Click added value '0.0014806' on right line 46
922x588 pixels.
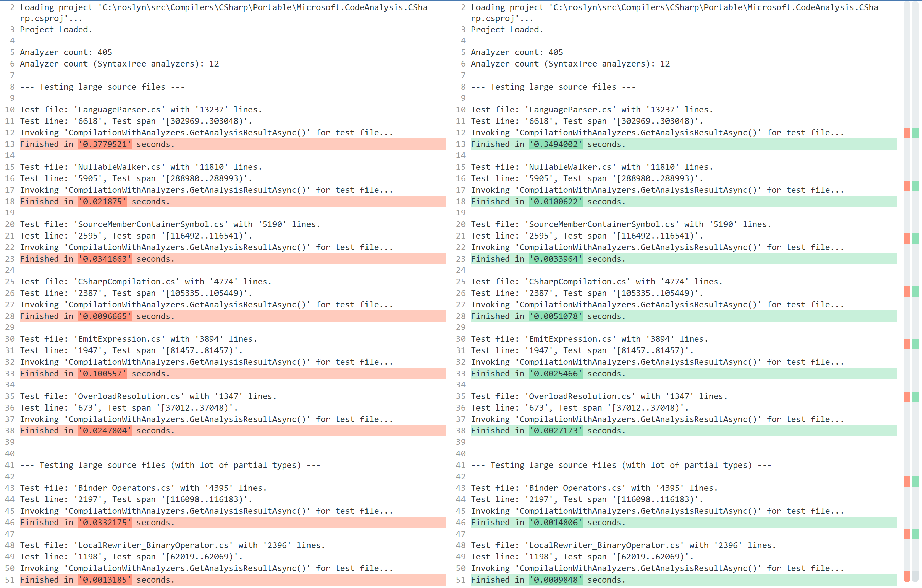tap(556, 523)
